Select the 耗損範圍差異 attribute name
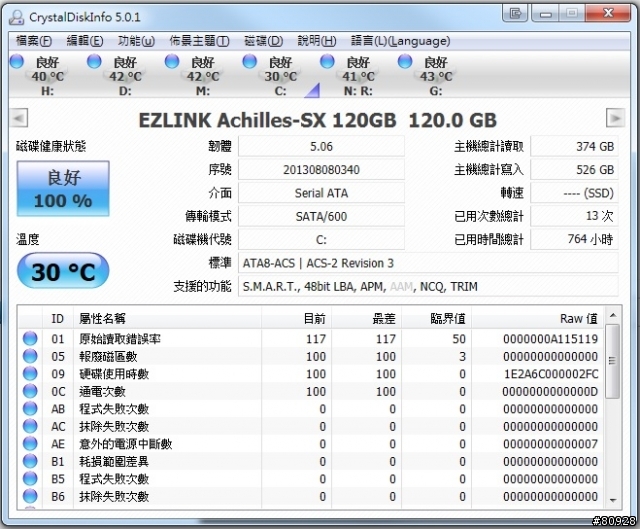The height and width of the screenshot is (529, 640). pyautogui.click(x=114, y=462)
